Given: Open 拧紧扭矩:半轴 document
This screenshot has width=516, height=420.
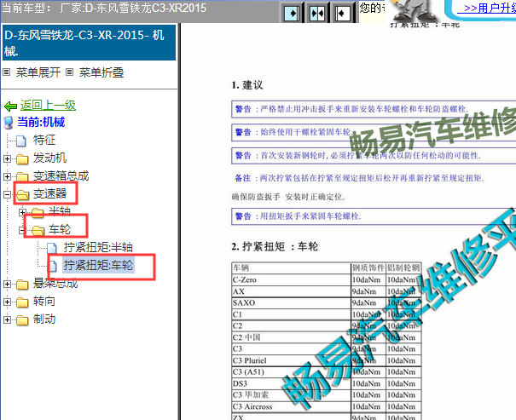Looking at the screenshot, I should tap(98, 247).
